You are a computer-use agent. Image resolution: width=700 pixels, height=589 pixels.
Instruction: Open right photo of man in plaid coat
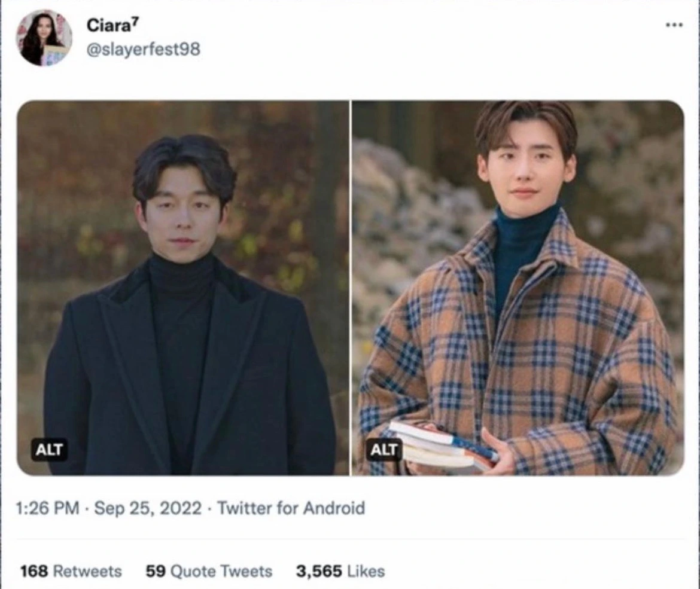pyautogui.click(x=518, y=288)
